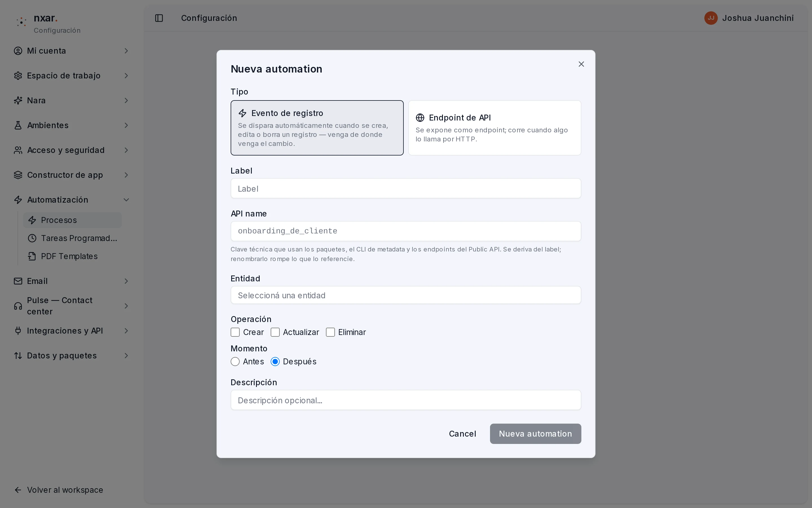Collapse the Automatización section chevron
The image size is (812, 508).
tap(126, 200)
